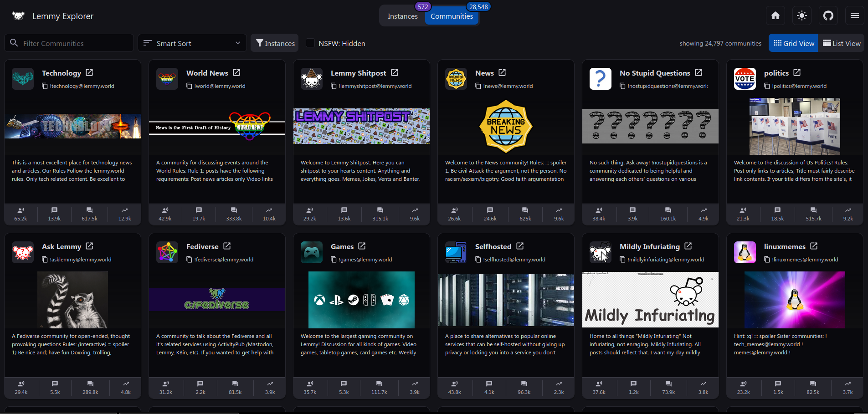Click Technology subscribers count 65.2k
The width and height of the screenshot is (868, 414).
tap(21, 214)
